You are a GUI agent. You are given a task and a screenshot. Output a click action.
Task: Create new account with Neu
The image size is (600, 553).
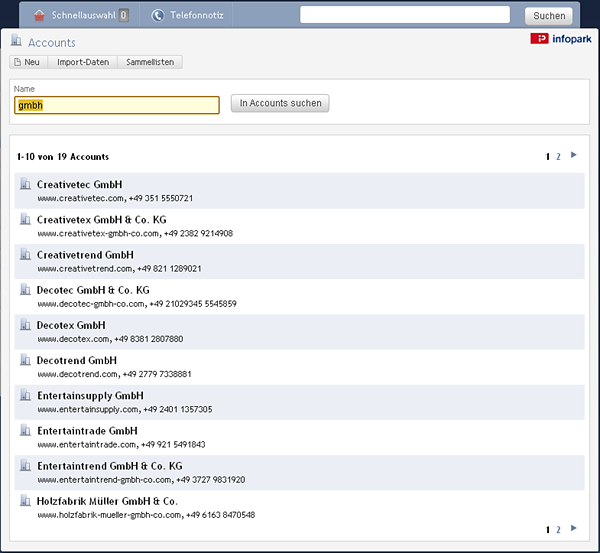(x=29, y=62)
